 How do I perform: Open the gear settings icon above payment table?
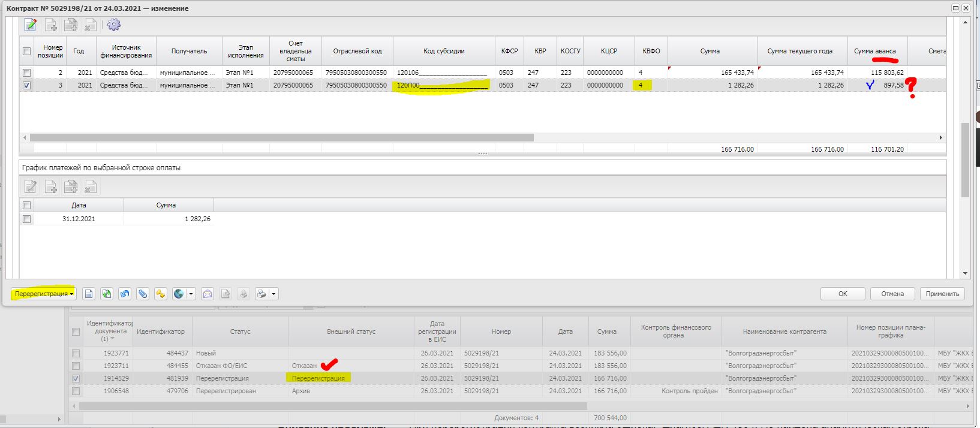coord(113,25)
